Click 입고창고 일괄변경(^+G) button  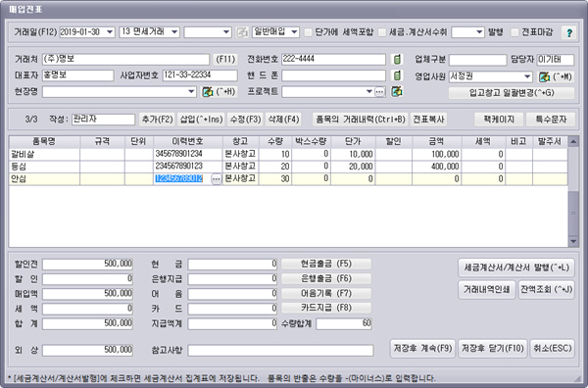click(512, 93)
